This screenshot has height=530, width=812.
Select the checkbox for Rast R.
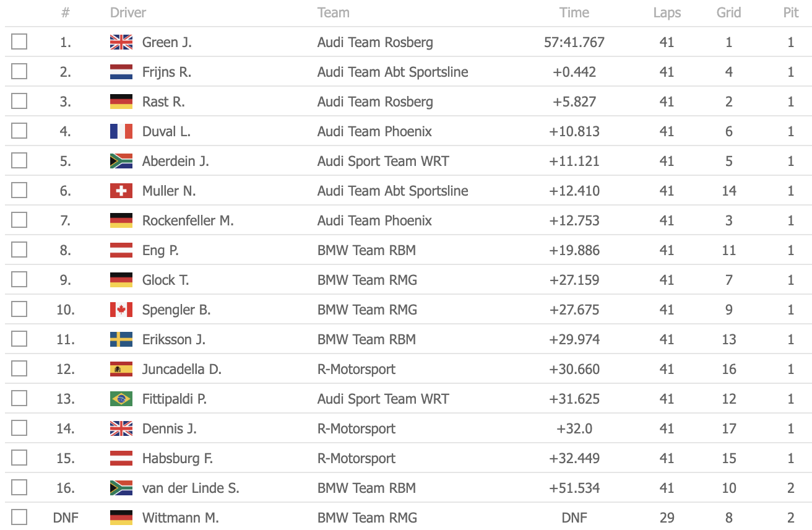click(x=19, y=102)
